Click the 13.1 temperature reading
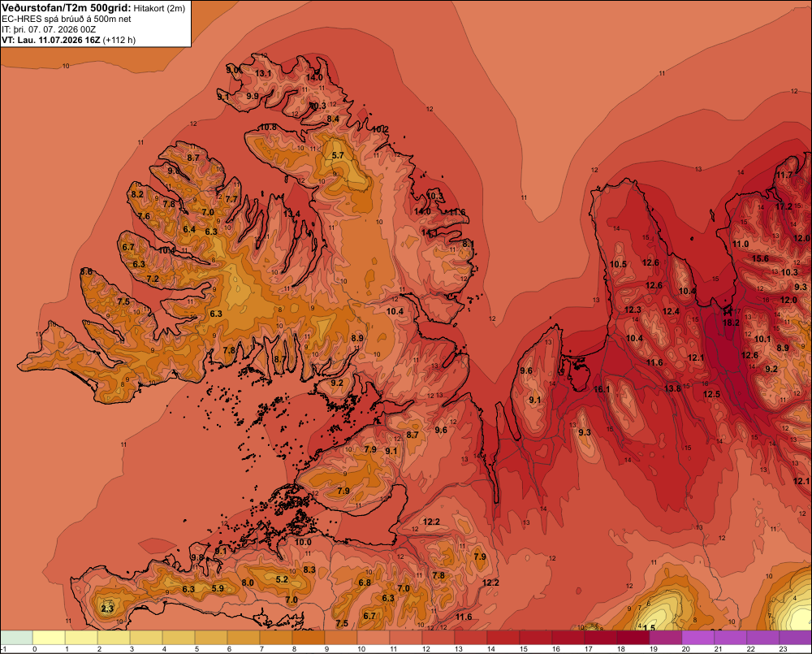812x654 pixels. click(263, 74)
